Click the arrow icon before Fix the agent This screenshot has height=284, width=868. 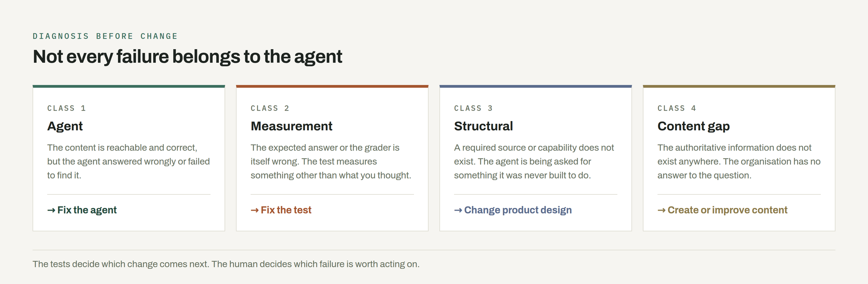[x=51, y=210]
